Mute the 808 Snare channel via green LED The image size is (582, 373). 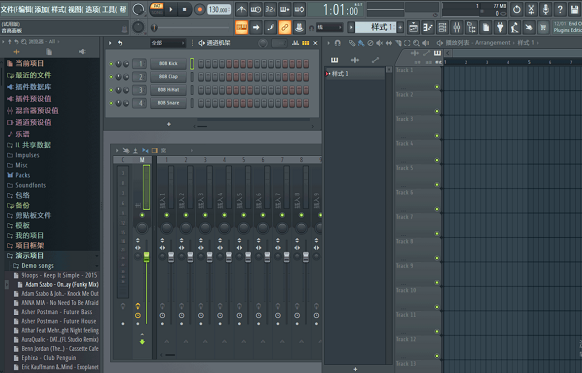tap(111, 103)
